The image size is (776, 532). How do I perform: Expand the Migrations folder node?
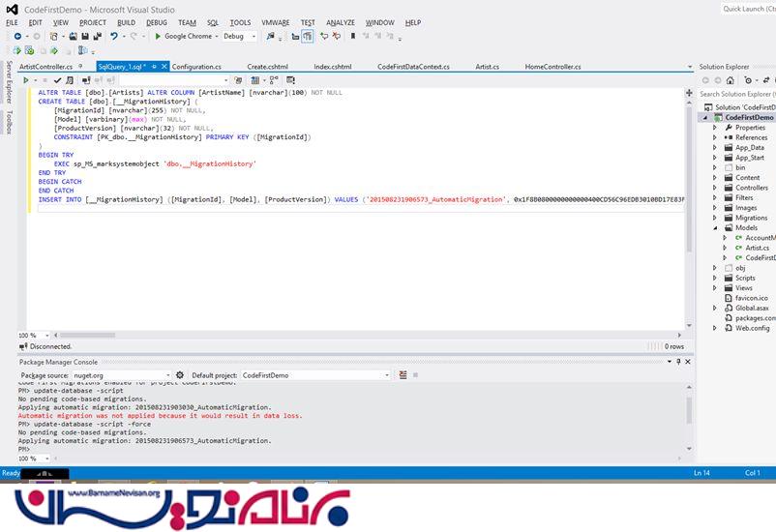[715, 218]
